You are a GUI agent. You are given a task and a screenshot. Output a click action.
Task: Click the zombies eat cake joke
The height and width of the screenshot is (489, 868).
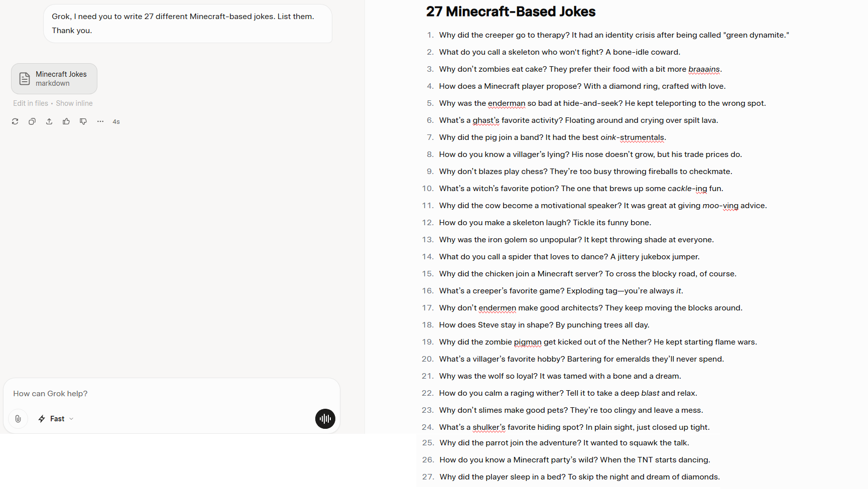(580, 69)
